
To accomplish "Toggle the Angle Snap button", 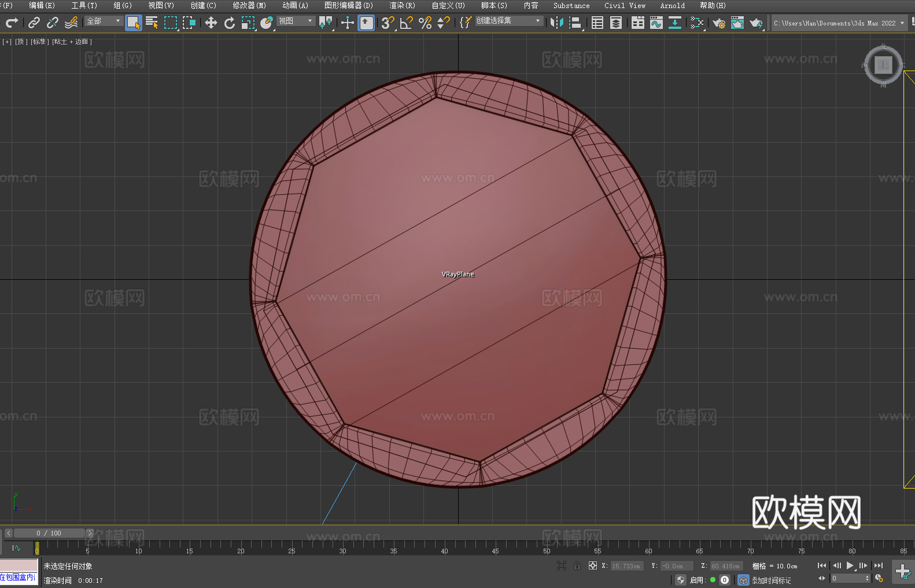I will click(x=407, y=23).
